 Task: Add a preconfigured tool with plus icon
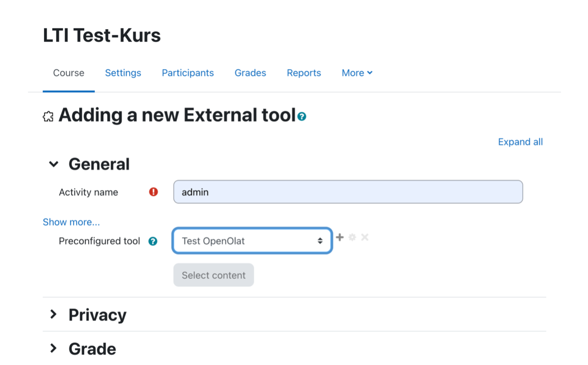(340, 237)
